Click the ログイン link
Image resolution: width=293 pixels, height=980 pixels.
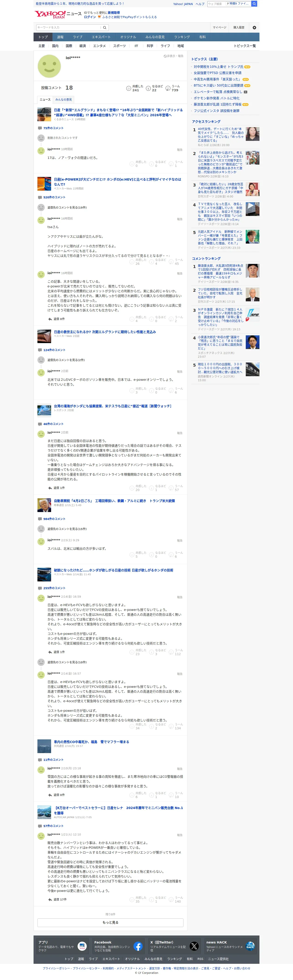[90, 17]
